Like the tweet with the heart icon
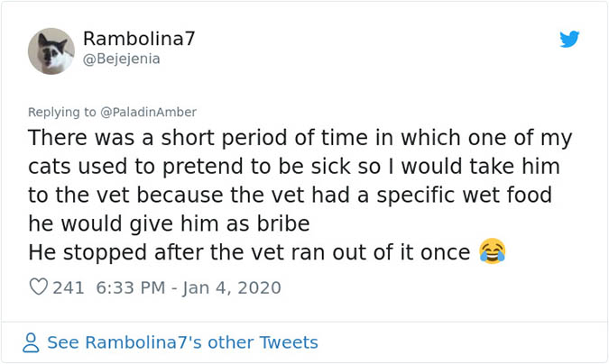609x364 pixels. [x=39, y=288]
